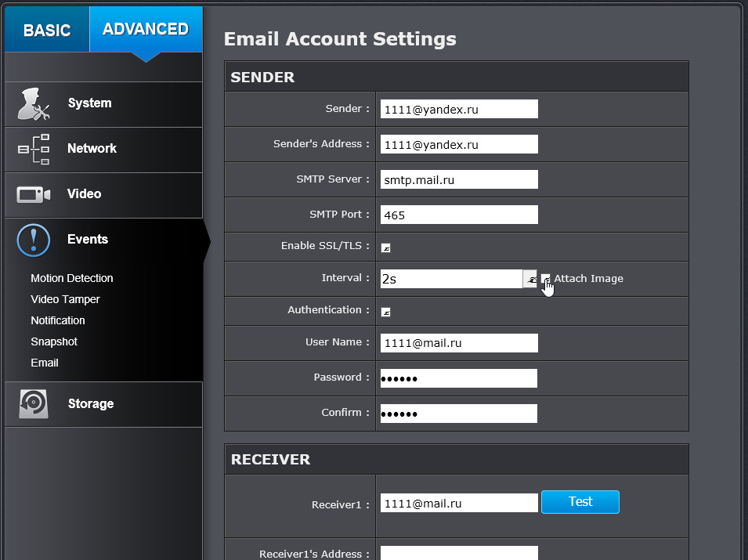Open the Email submenu item
Viewport: 748px width, 560px height.
click(x=45, y=363)
